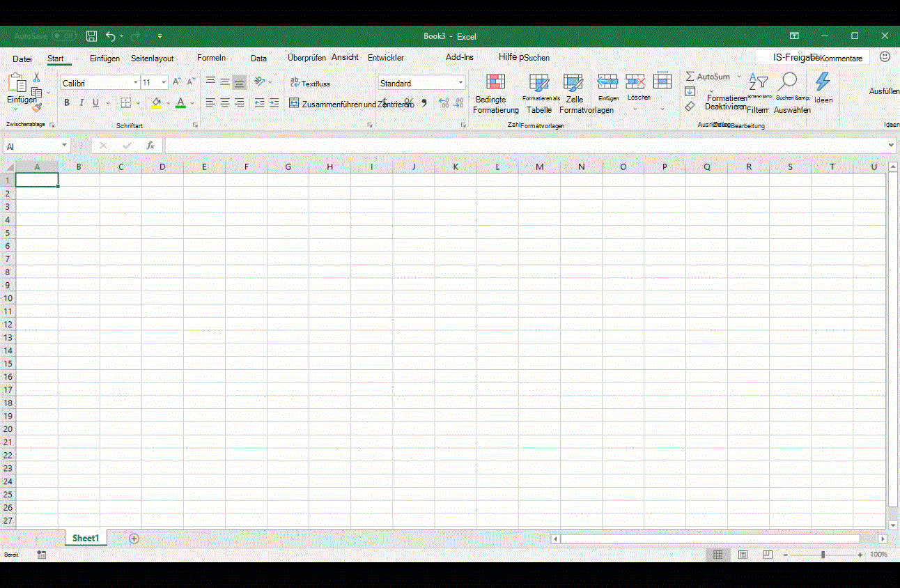Screen dimensions: 900x588
Task: Click the Ideen lightning icon
Action: click(x=823, y=81)
